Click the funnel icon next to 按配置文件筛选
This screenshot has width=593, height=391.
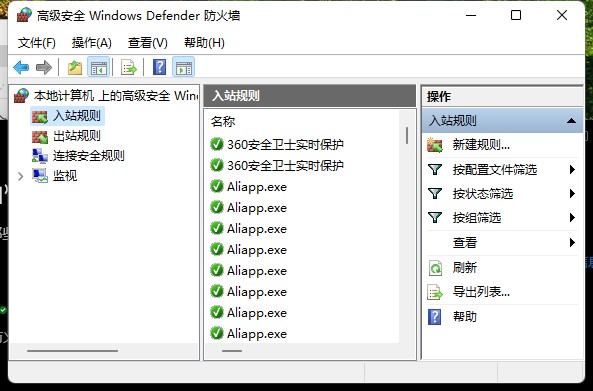435,169
